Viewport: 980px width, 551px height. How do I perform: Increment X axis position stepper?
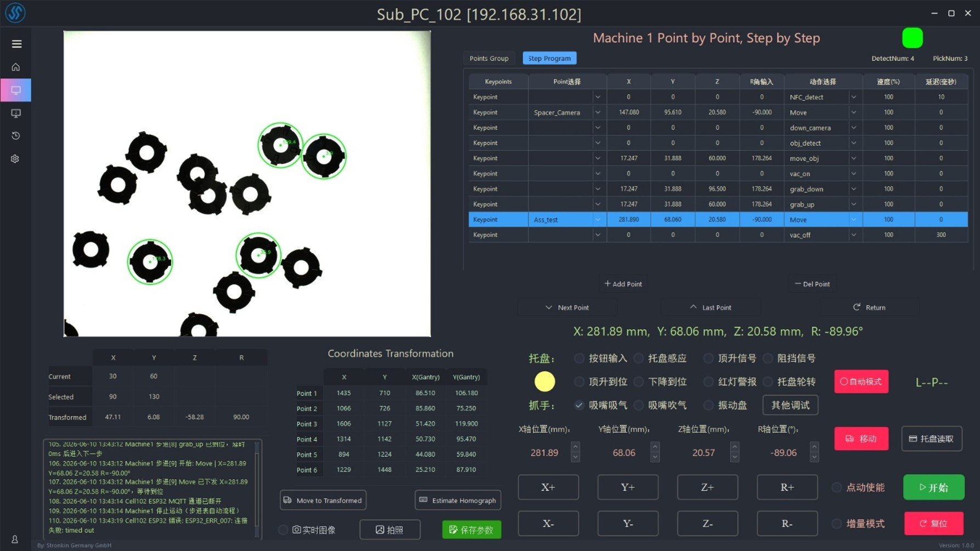coord(575,447)
